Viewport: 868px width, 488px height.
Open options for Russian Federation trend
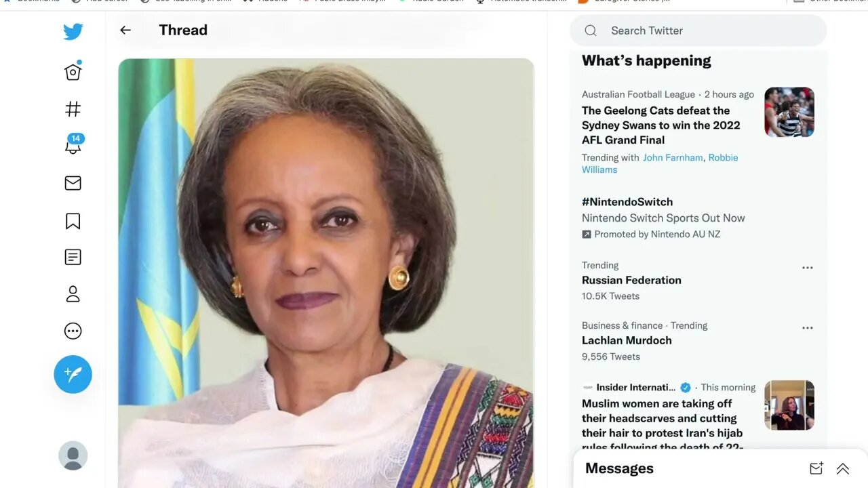pyautogui.click(x=808, y=268)
